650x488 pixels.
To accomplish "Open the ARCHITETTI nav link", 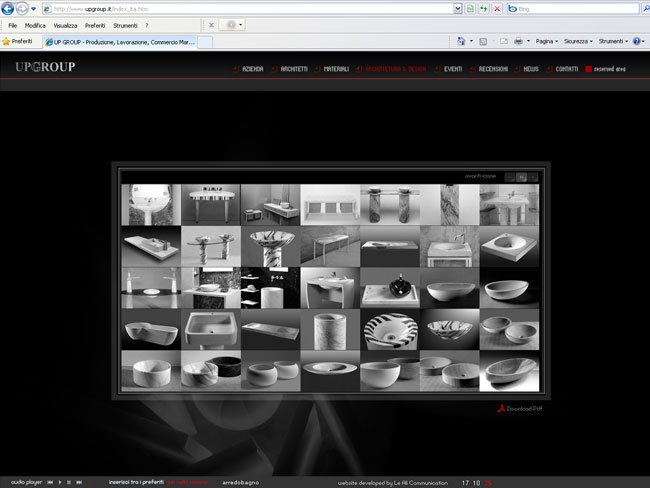I will tap(294, 69).
